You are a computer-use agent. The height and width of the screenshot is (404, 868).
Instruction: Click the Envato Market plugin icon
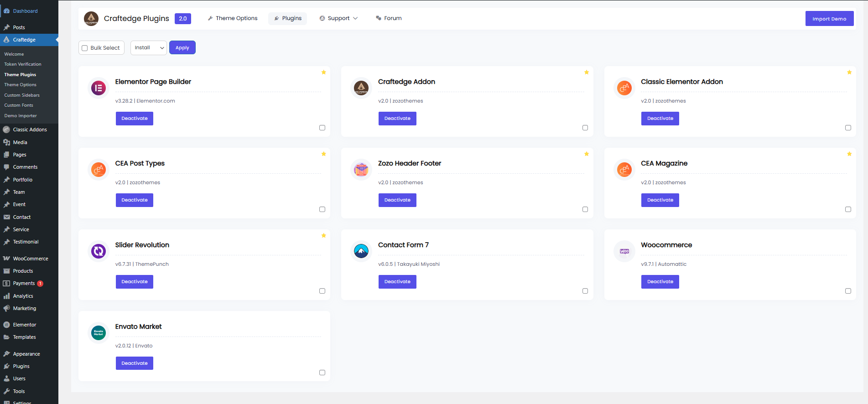coord(99,333)
